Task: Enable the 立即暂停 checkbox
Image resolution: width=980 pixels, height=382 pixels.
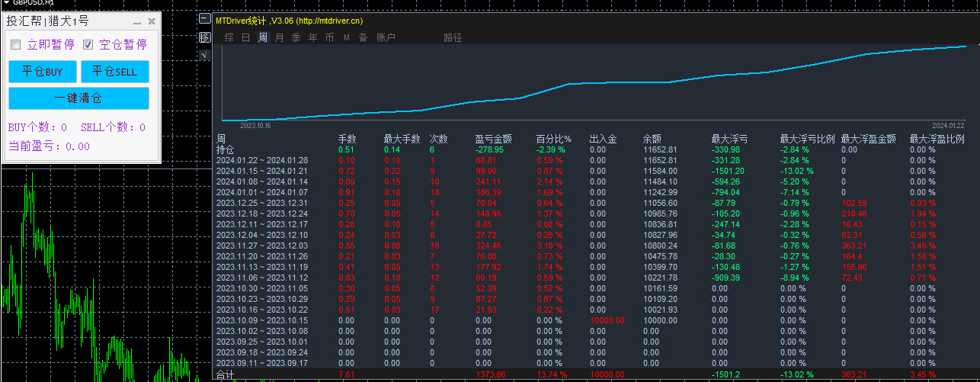Action: [15, 45]
